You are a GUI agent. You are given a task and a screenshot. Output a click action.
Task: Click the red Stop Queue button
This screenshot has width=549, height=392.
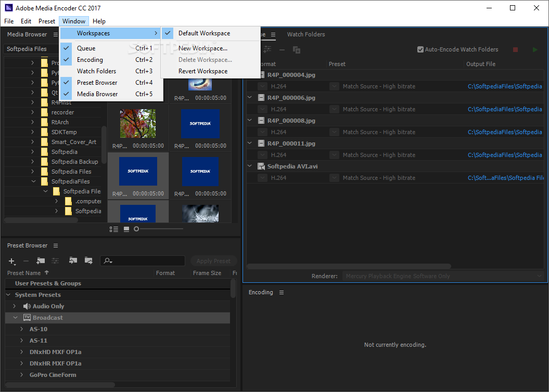coord(515,50)
